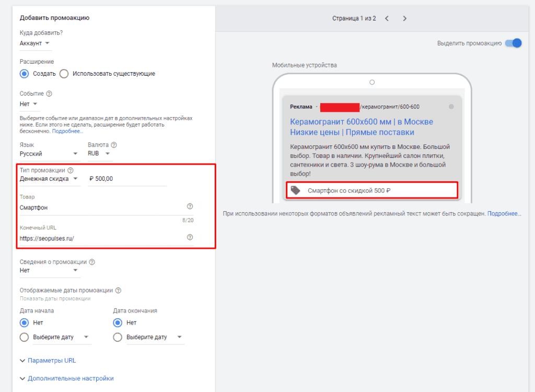This screenshot has height=392, width=535.
Task: Open the Язык dropdown showing Русский
Action: pyautogui.click(x=50, y=154)
